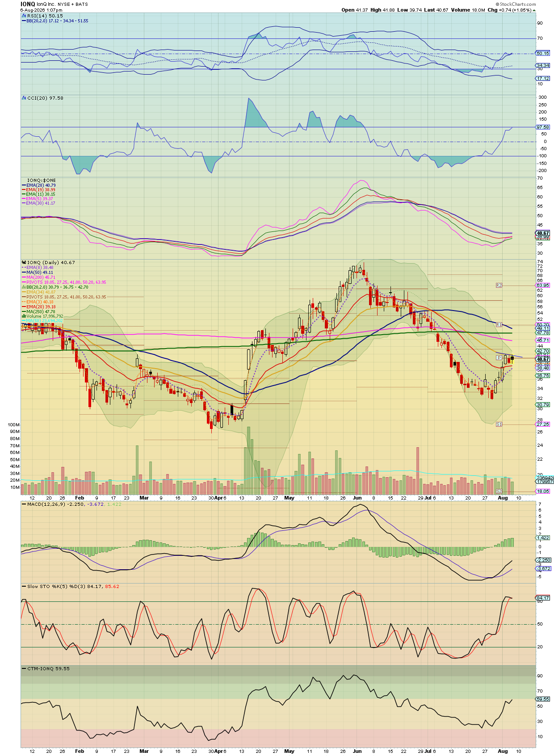This screenshot has height=756, width=554.
Task: Select the MA(50) 49.11 legend entry
Action: click(x=38, y=272)
